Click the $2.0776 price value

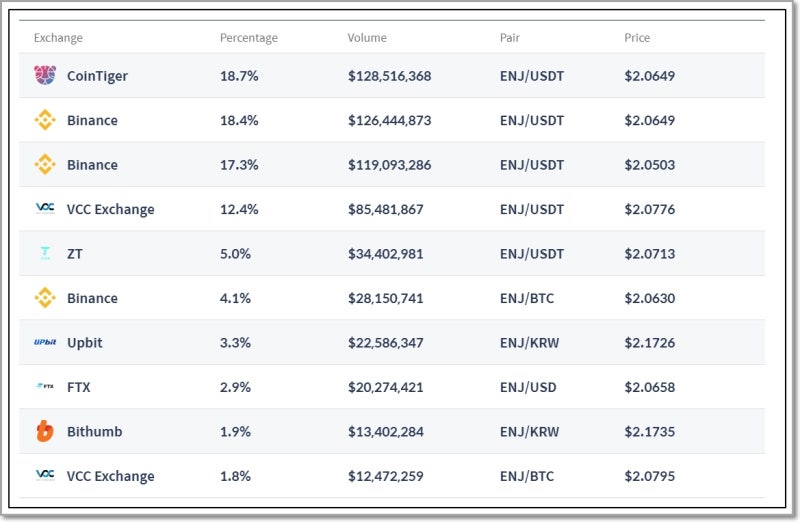click(x=649, y=209)
